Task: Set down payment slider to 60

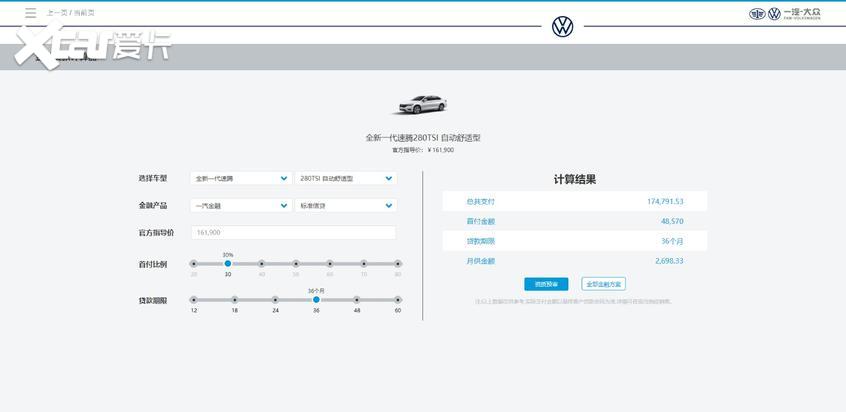Action: click(x=330, y=264)
